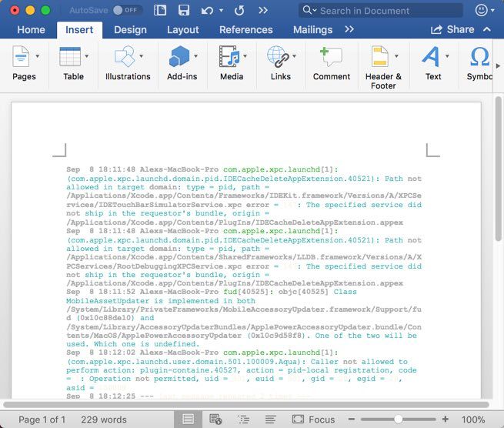The image size is (504, 428).
Task: Click the vertical scrollbar thumb
Action: [x=499, y=169]
